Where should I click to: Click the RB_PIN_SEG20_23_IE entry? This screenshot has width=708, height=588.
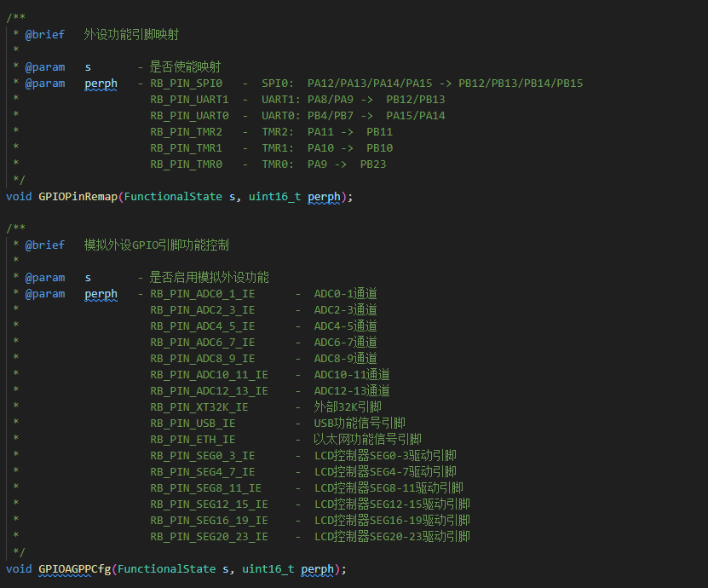209,537
